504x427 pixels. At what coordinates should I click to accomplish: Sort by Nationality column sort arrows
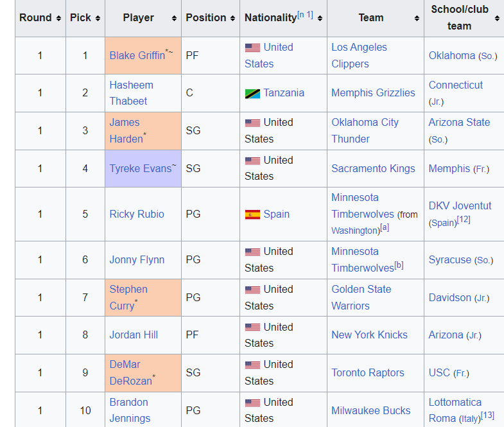pos(320,19)
